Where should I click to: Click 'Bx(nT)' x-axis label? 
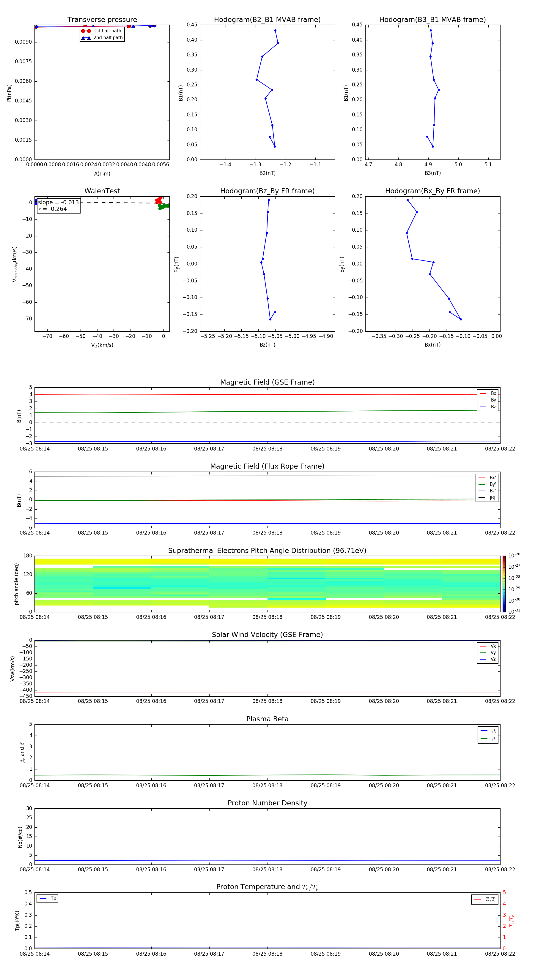432,345
